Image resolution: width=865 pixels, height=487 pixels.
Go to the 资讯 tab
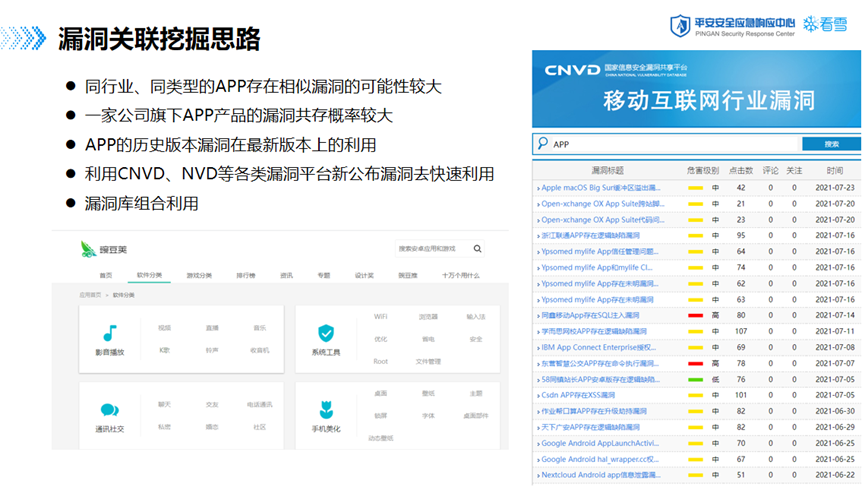[x=286, y=275]
